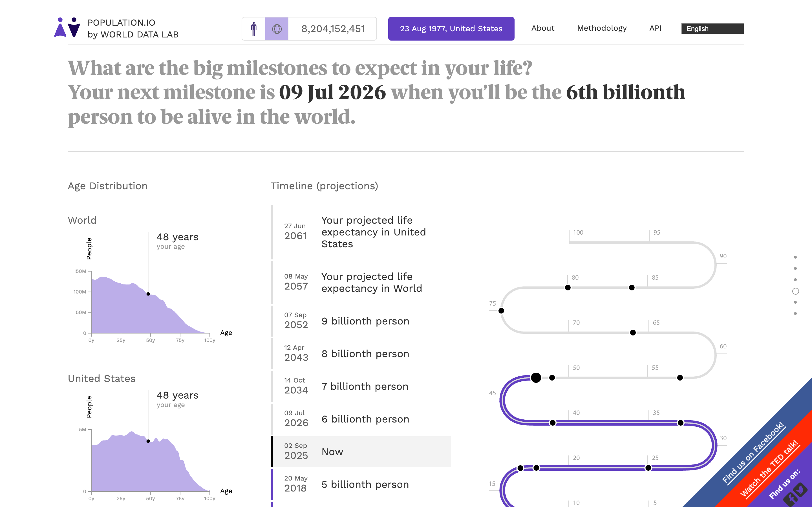Click the highlighted Now segment on the timeline bar
812x507 pixels.
click(x=272, y=452)
